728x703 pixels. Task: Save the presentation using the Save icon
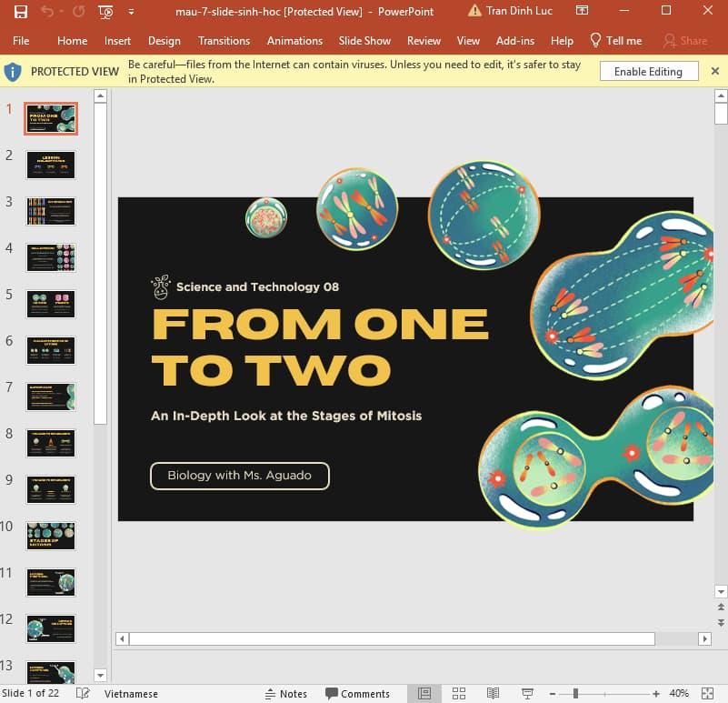click(x=20, y=11)
